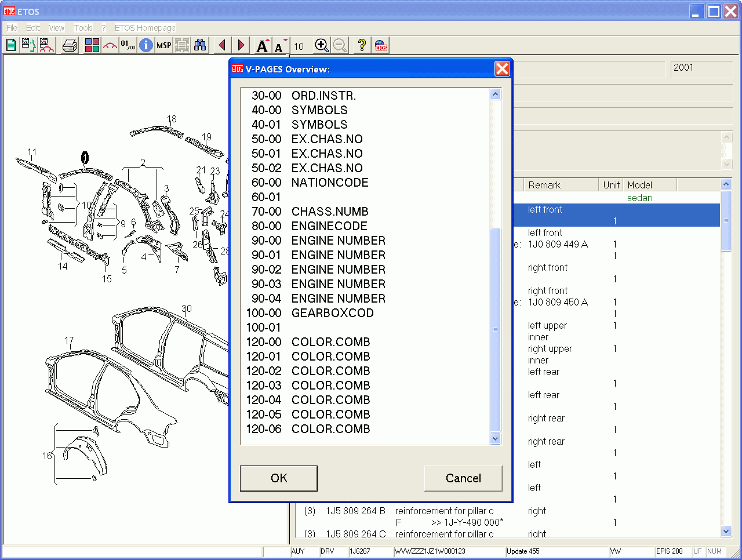Click the red right arrow next icon

(x=241, y=45)
